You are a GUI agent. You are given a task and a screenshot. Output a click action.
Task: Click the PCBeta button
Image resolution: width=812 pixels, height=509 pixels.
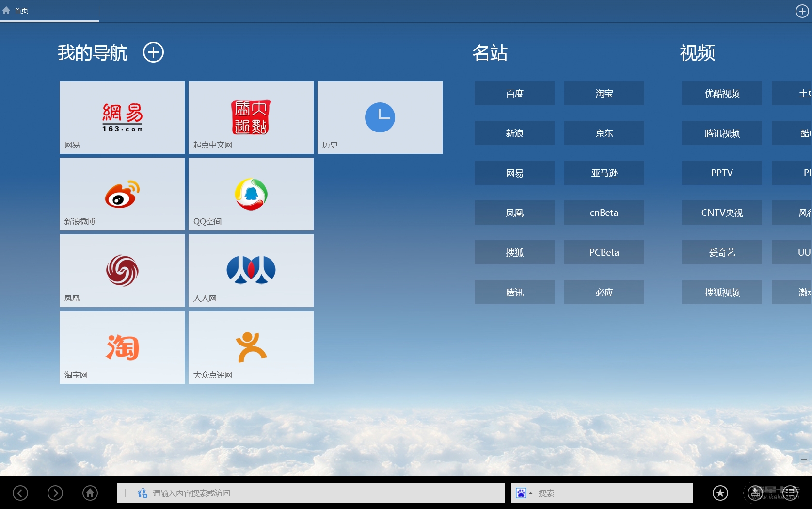pos(604,252)
